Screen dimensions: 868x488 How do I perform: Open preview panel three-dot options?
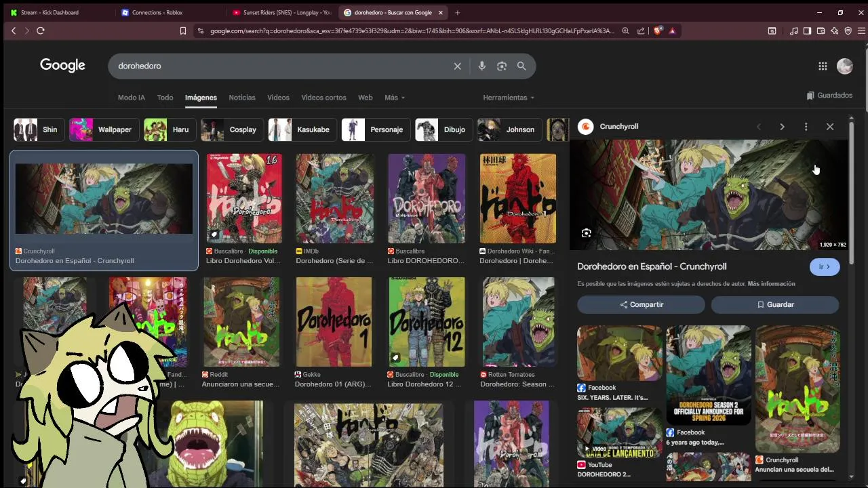point(806,127)
